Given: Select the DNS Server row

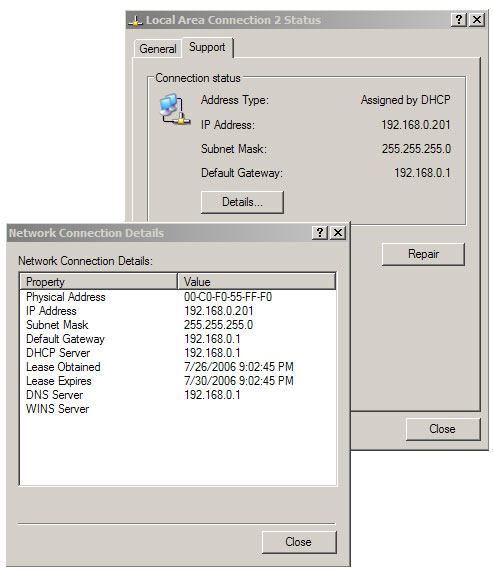Looking at the screenshot, I should [x=178, y=395].
